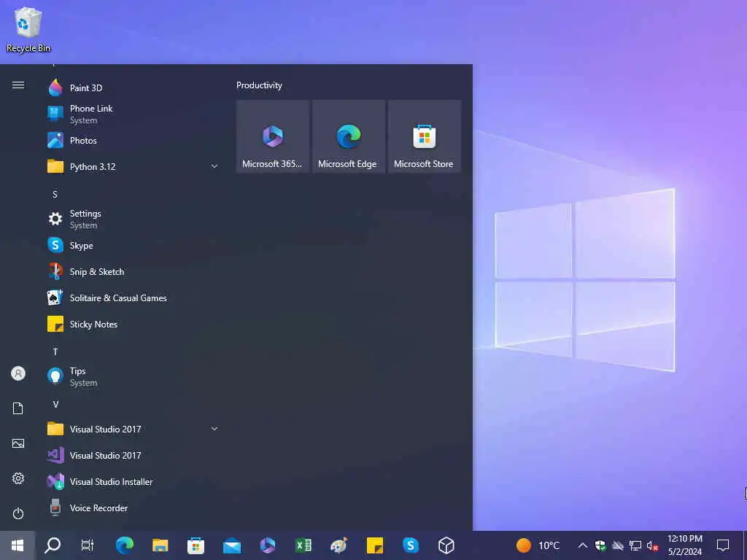
Task: Launch Solitaire & Casual Games
Action: (133, 297)
